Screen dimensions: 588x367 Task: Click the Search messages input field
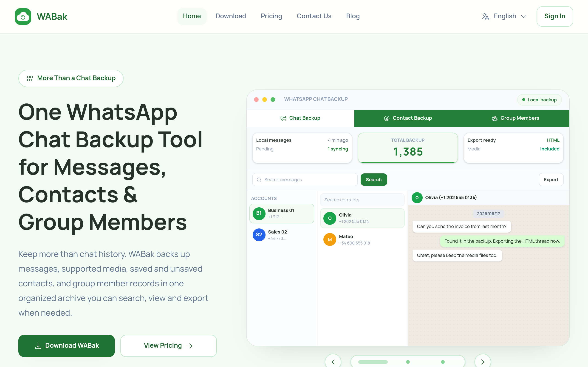[x=305, y=180]
